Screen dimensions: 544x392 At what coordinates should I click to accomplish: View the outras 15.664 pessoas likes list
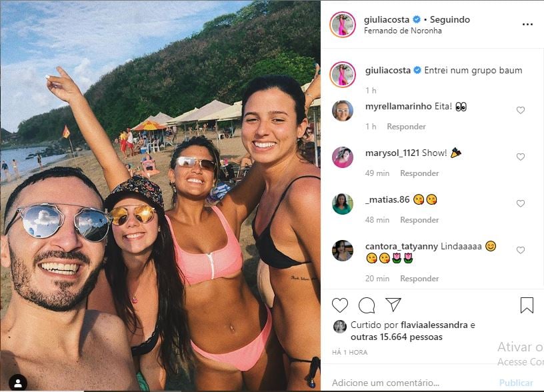397,337
